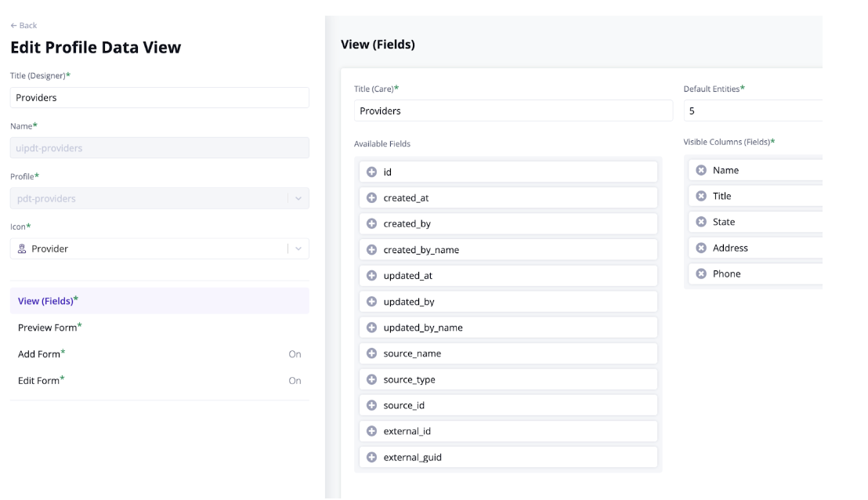Click the plus icon next to created_at
Image resolution: width=868 pixels, height=500 pixels.
(371, 197)
